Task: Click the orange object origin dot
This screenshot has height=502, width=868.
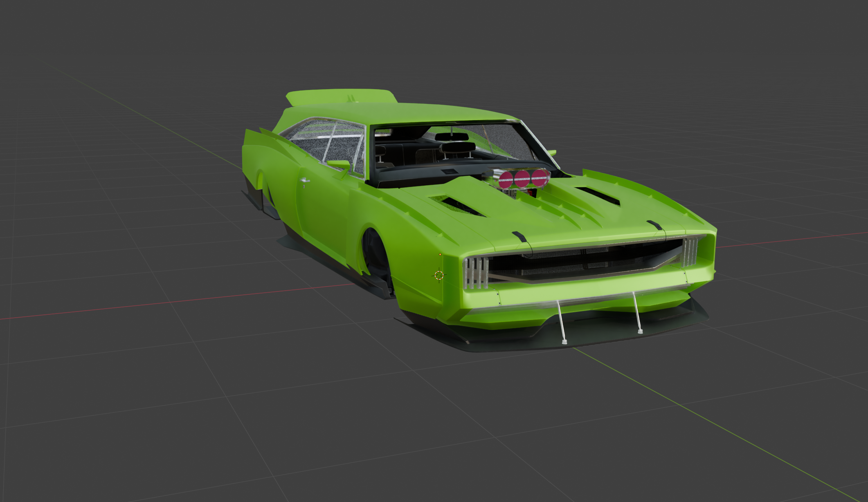Action: tap(440, 254)
